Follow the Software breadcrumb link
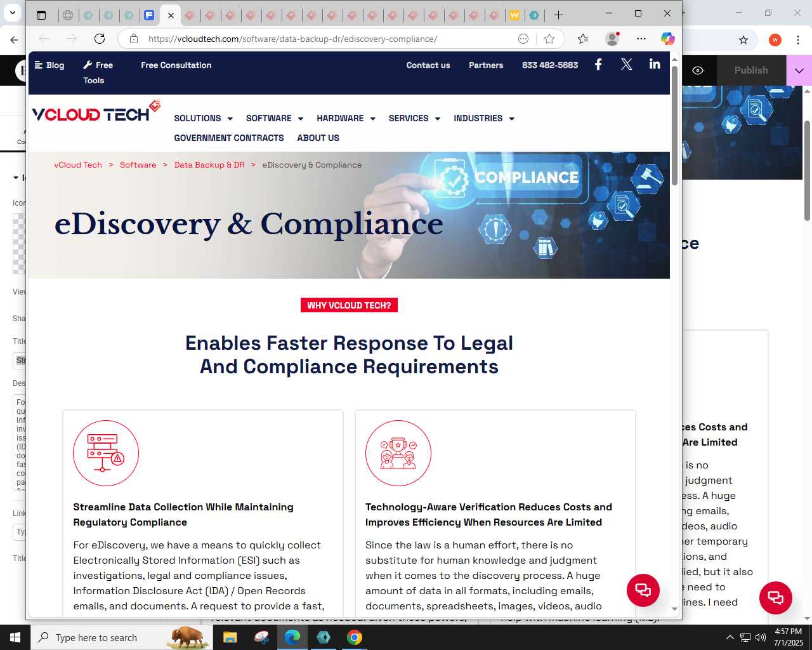 point(138,164)
